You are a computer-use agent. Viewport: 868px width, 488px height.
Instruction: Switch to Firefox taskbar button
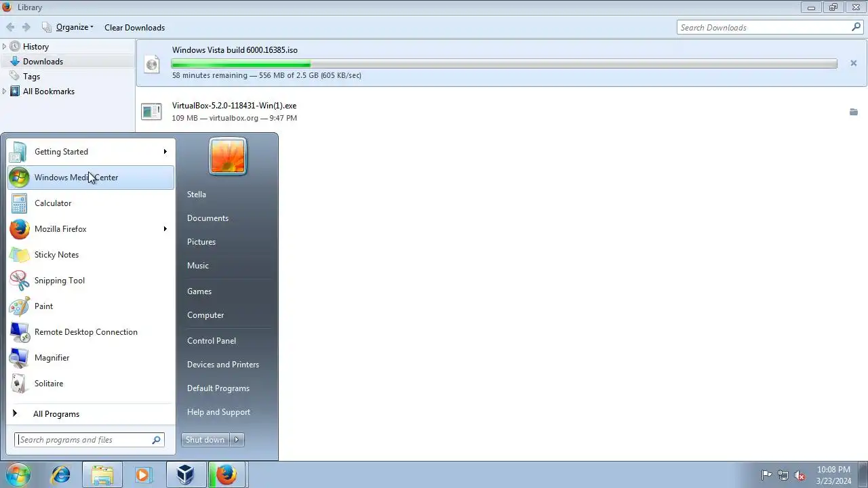pos(226,475)
